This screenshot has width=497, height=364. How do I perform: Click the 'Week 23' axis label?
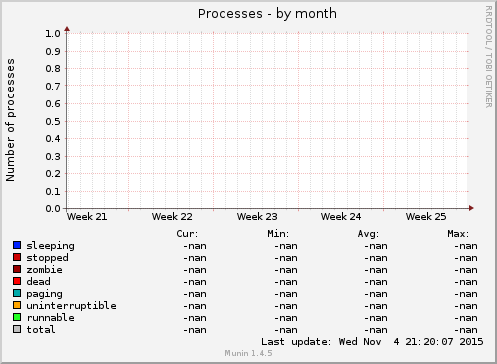pyautogui.click(x=257, y=217)
